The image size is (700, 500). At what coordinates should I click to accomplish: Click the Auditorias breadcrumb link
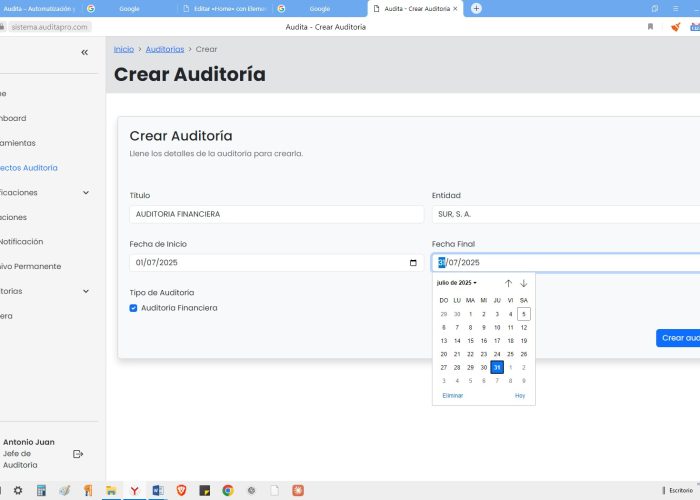tap(165, 49)
